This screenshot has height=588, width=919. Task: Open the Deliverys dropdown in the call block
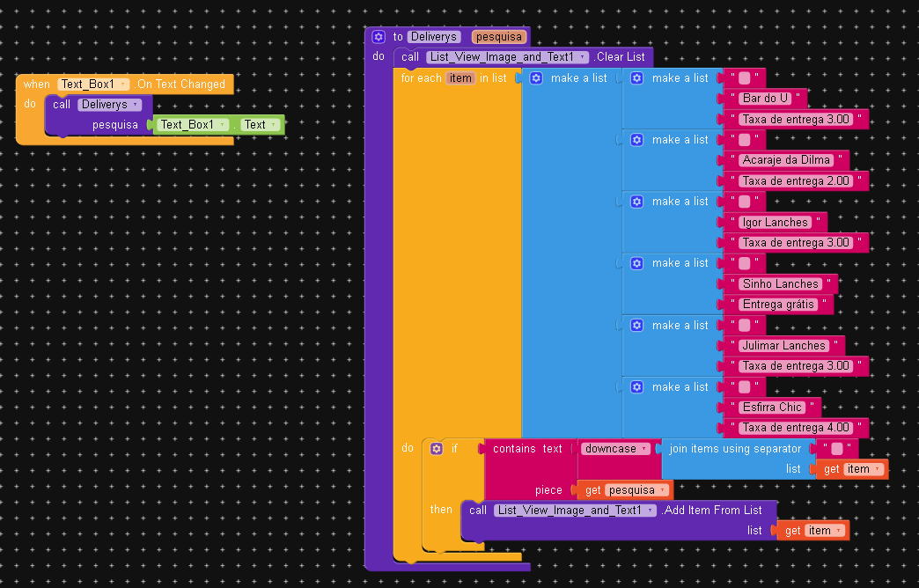(135, 105)
